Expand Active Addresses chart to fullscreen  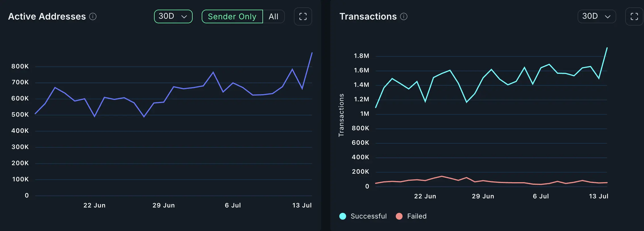pyautogui.click(x=303, y=16)
